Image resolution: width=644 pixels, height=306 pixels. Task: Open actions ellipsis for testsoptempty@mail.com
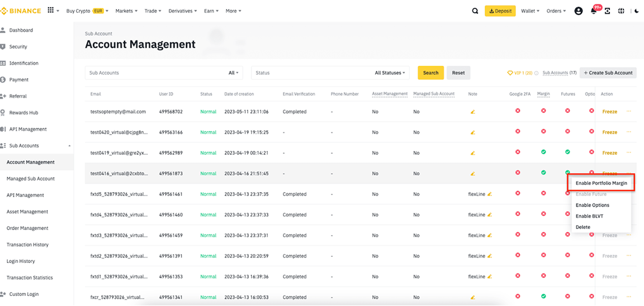(629, 111)
